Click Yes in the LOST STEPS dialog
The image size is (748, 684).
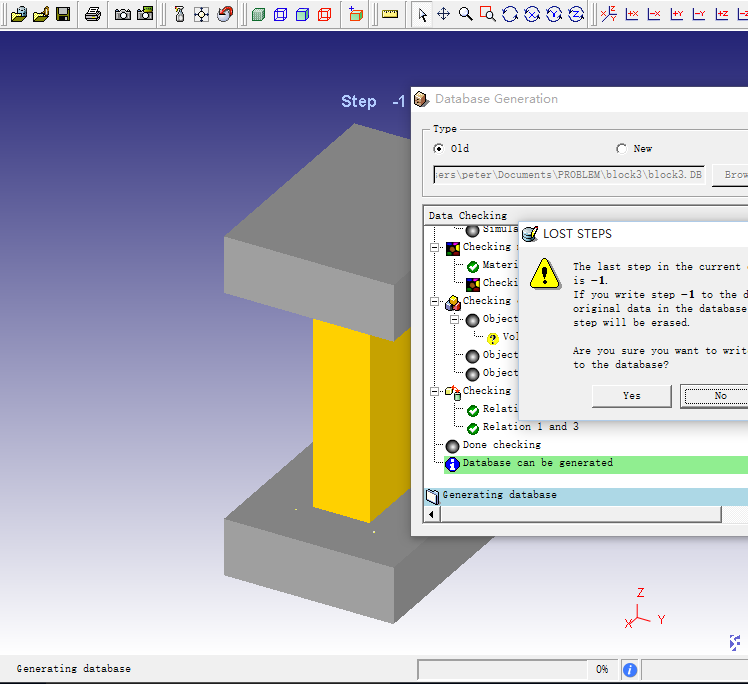coord(631,396)
